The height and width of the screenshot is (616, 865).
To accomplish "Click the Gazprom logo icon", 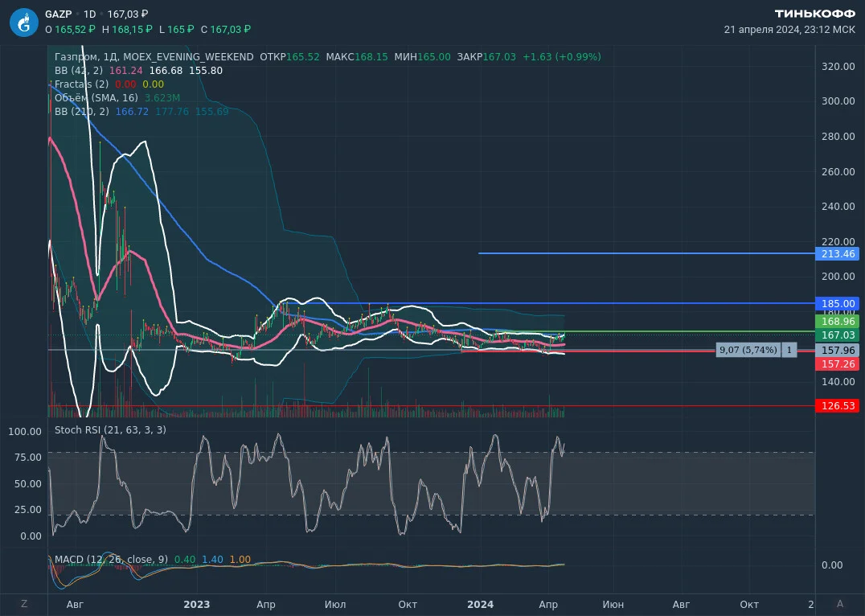I will [x=24, y=23].
